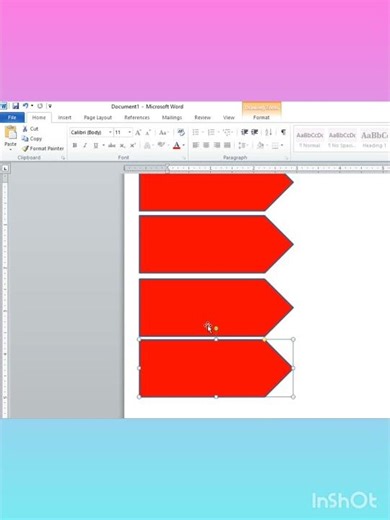Toggle Superscript formatting
The image size is (390, 520).
133,145
